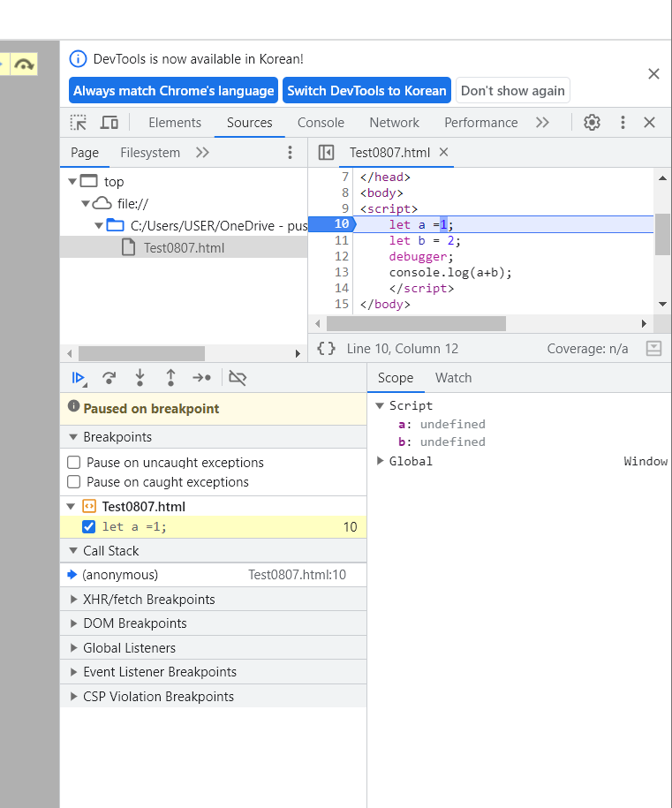
Task: Expand CSP Violation Breakpoints section
Action: pos(73,696)
